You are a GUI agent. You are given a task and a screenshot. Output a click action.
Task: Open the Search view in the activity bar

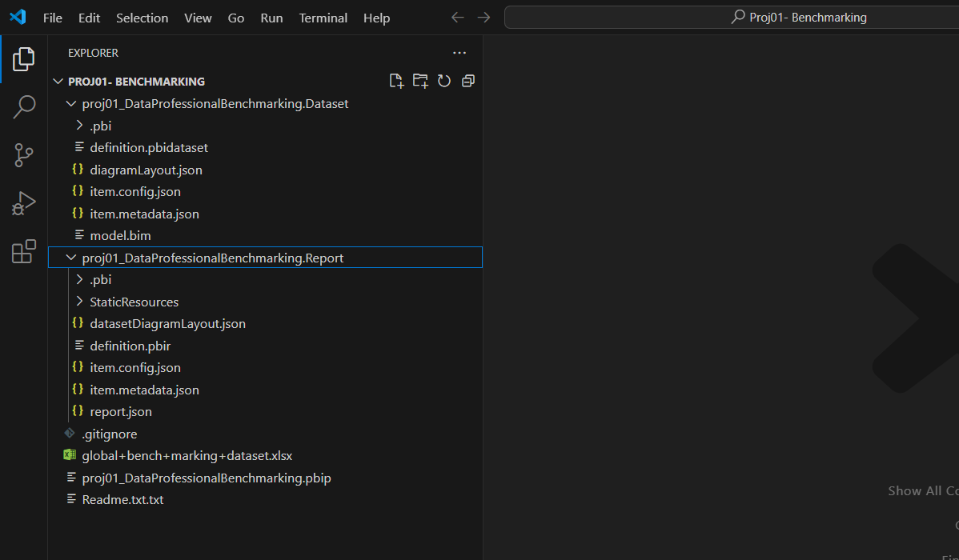click(x=23, y=106)
